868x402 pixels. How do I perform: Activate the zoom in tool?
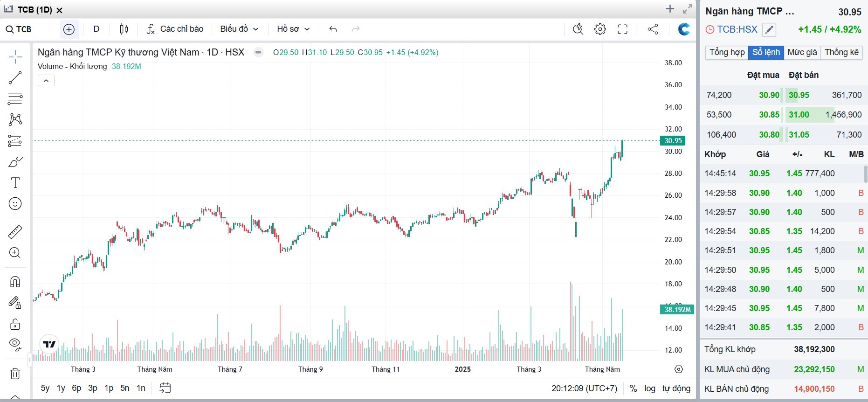(15, 253)
